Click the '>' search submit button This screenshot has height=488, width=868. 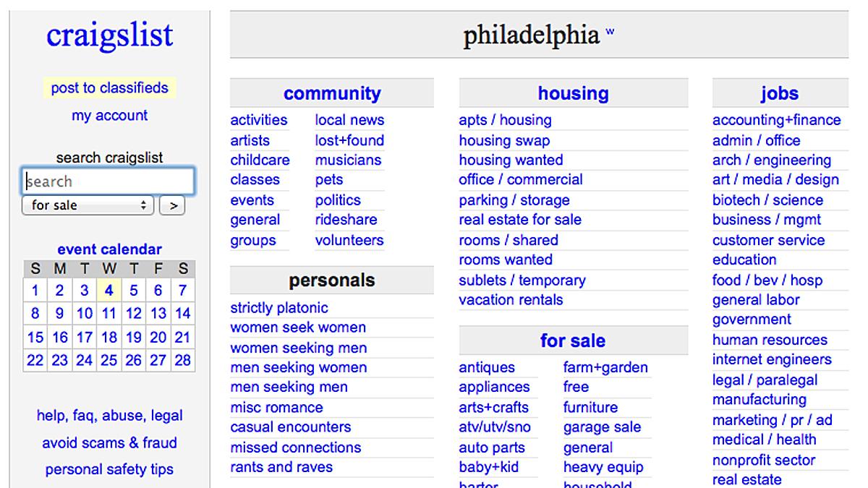(173, 205)
